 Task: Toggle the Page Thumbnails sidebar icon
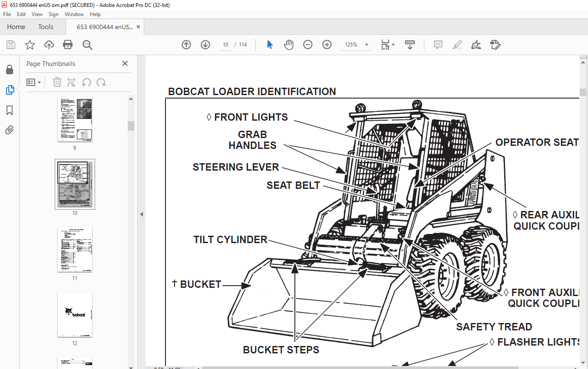tap(10, 90)
